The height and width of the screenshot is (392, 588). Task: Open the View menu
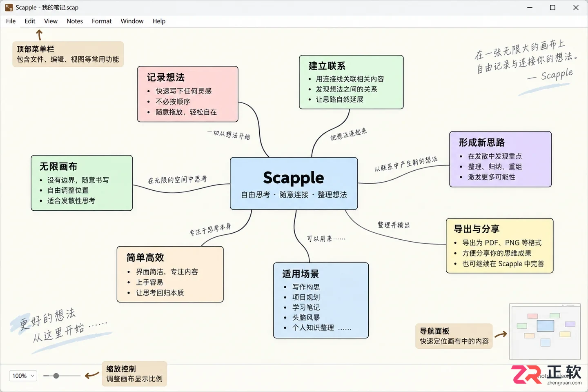point(51,21)
